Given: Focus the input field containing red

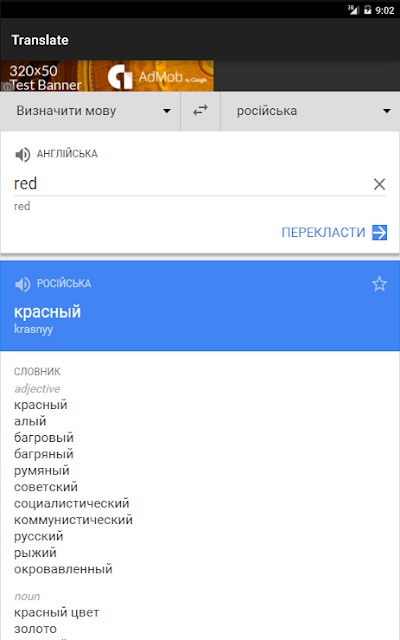Looking at the screenshot, I should pos(192,184).
